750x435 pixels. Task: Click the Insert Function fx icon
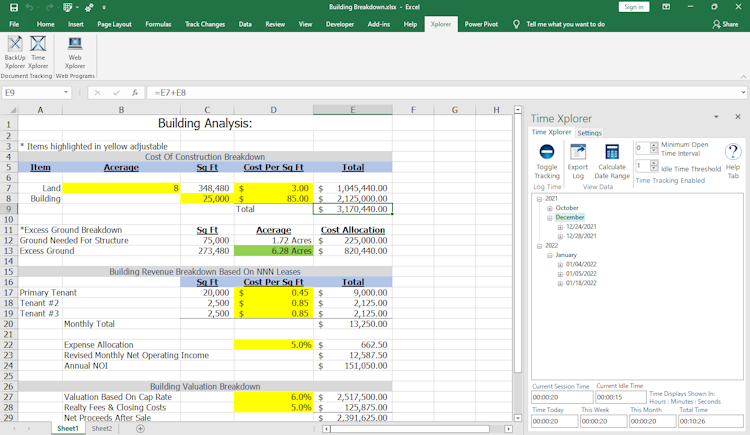pyautogui.click(x=134, y=93)
